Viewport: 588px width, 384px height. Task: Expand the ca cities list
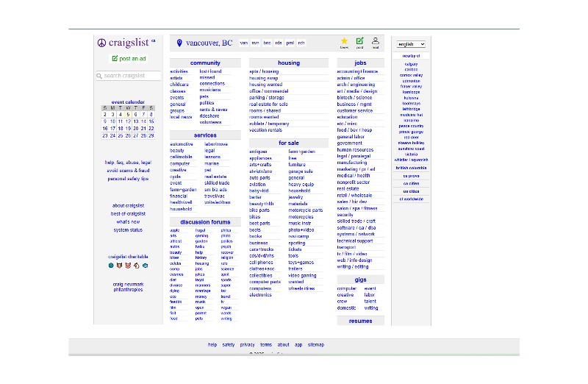pos(411,184)
